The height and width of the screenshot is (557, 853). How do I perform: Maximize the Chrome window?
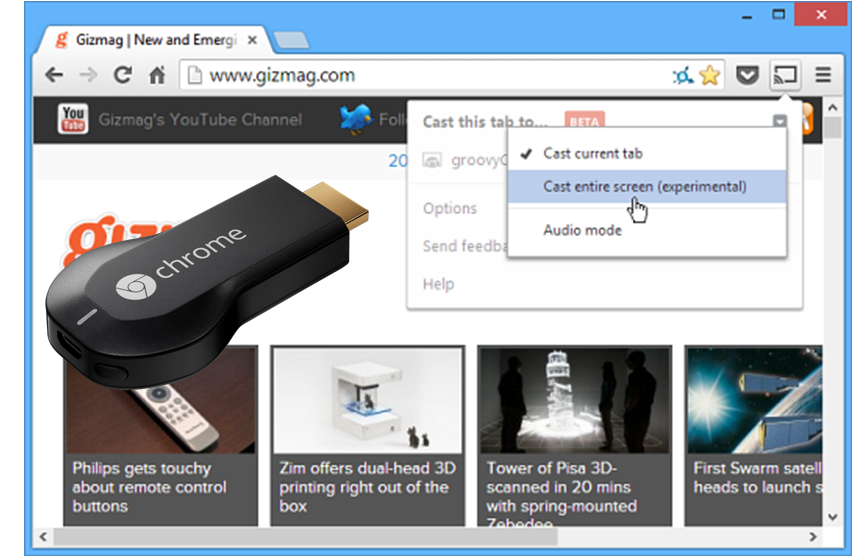pyautogui.click(x=778, y=15)
